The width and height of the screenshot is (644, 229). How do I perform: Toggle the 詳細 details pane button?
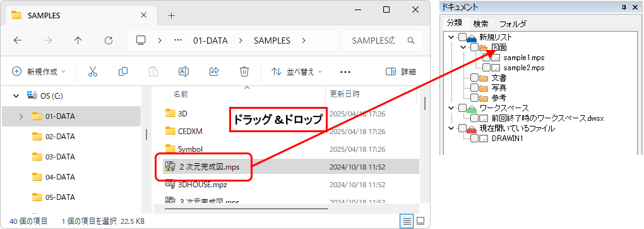tap(401, 71)
